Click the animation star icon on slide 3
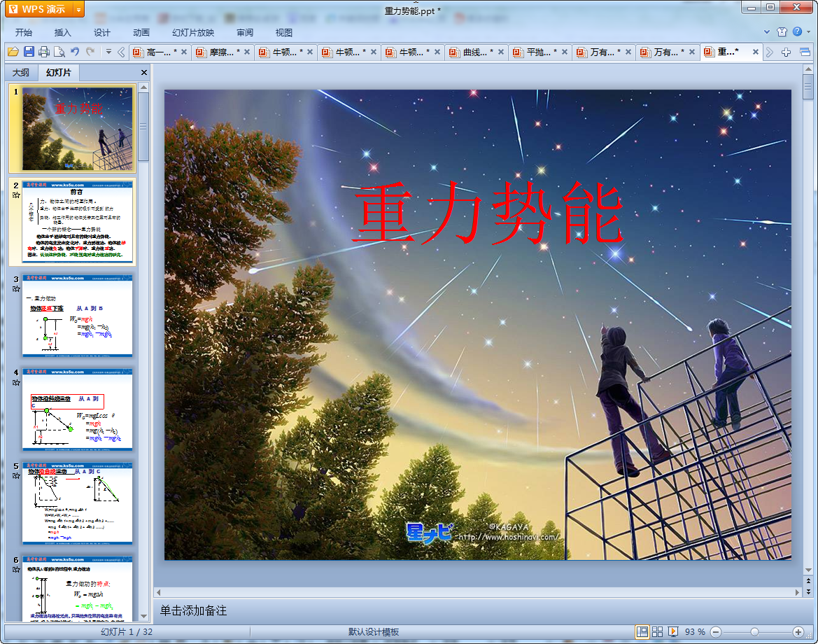Image resolution: width=818 pixels, height=644 pixels. 16,289
